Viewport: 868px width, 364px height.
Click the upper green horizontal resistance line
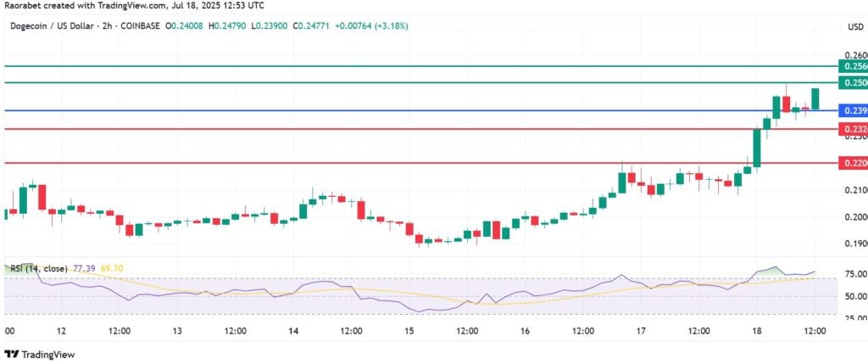(420, 66)
